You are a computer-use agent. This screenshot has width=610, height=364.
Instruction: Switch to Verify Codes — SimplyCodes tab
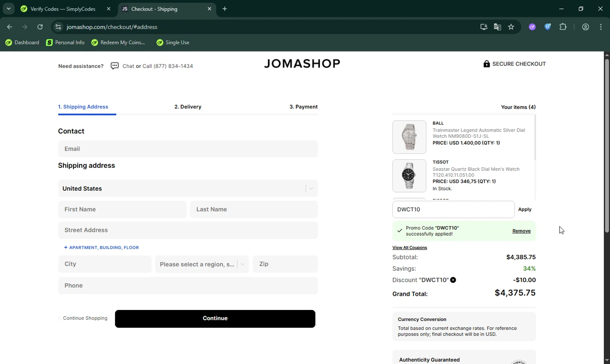[63, 9]
